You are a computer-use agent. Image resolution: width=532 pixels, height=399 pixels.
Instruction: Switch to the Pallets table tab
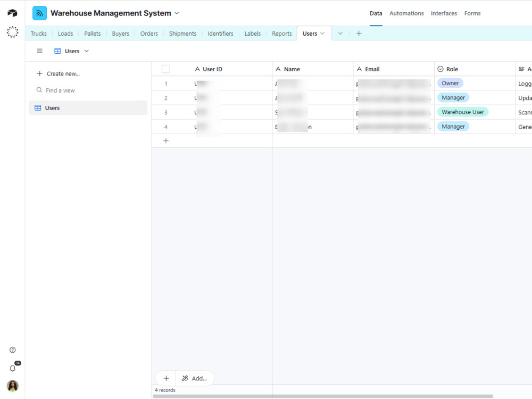(x=92, y=34)
